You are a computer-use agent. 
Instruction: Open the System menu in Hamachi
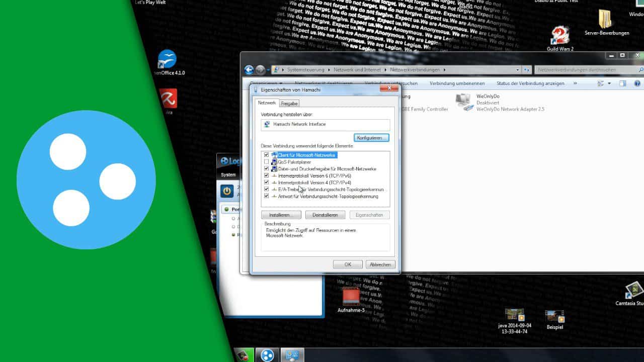[228, 174]
